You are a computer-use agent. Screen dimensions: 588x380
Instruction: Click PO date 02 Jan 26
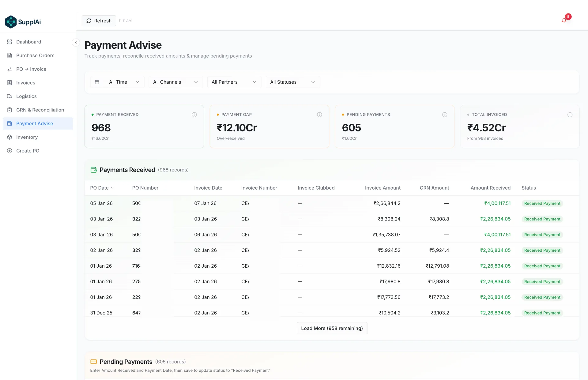click(x=101, y=250)
